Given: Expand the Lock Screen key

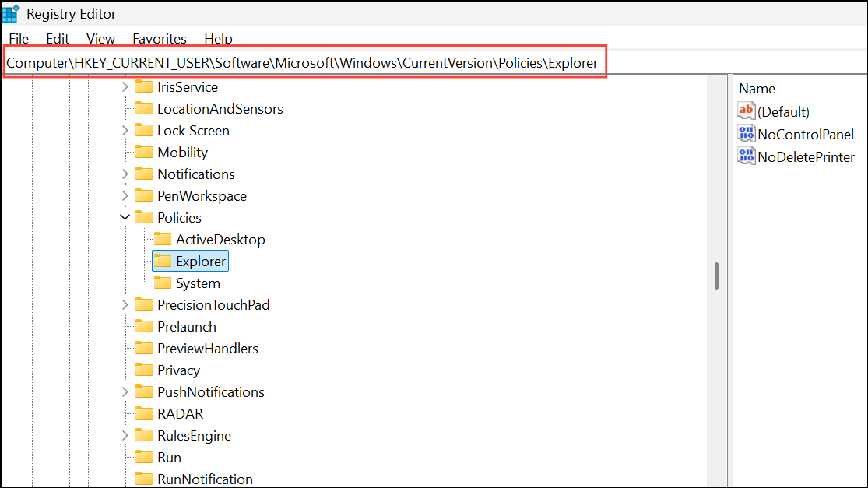Looking at the screenshot, I should 125,131.
